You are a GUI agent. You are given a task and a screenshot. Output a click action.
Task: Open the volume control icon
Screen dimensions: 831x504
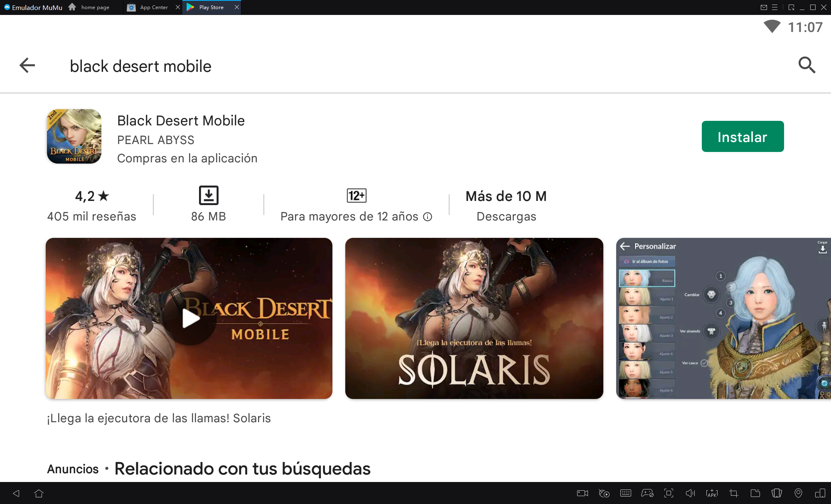point(690,493)
